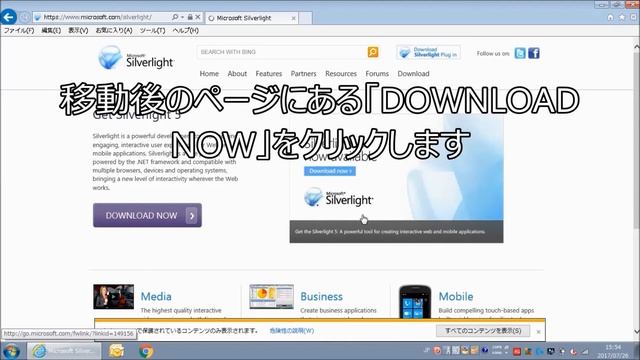This screenshot has height=360, width=640.
Task: Go to the Home nav link
Action: (209, 73)
